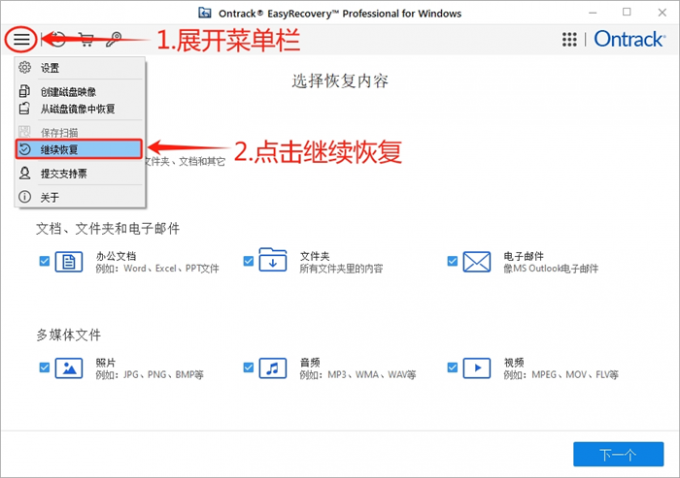Click the 视频 label
Image resolution: width=680 pixels, height=478 pixels.
click(x=514, y=363)
